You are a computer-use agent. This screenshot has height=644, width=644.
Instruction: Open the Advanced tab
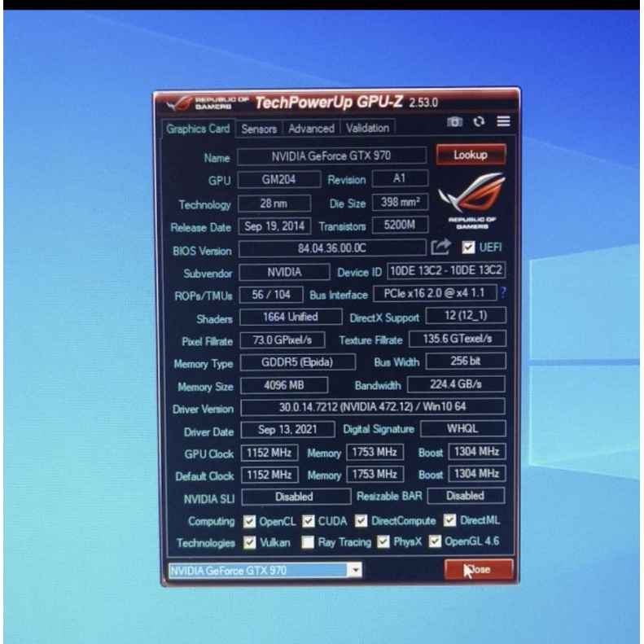tap(311, 129)
